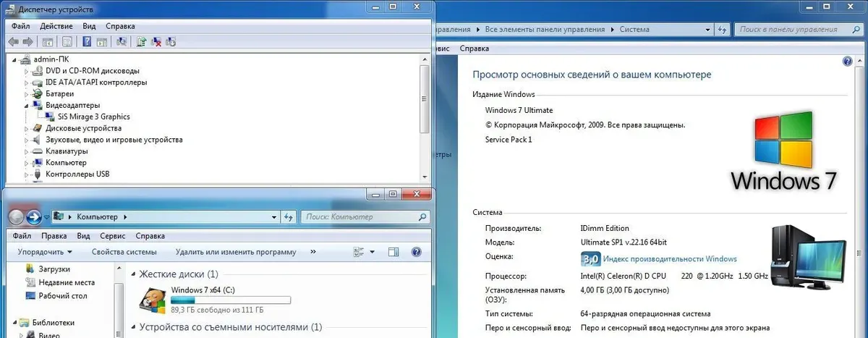The image size is (868, 338).
Task: Open the view options dropdown arrow in Explorer
Action: click(373, 252)
